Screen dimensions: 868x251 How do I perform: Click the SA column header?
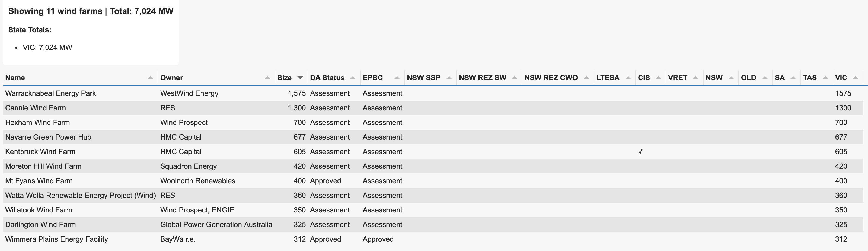click(780, 78)
